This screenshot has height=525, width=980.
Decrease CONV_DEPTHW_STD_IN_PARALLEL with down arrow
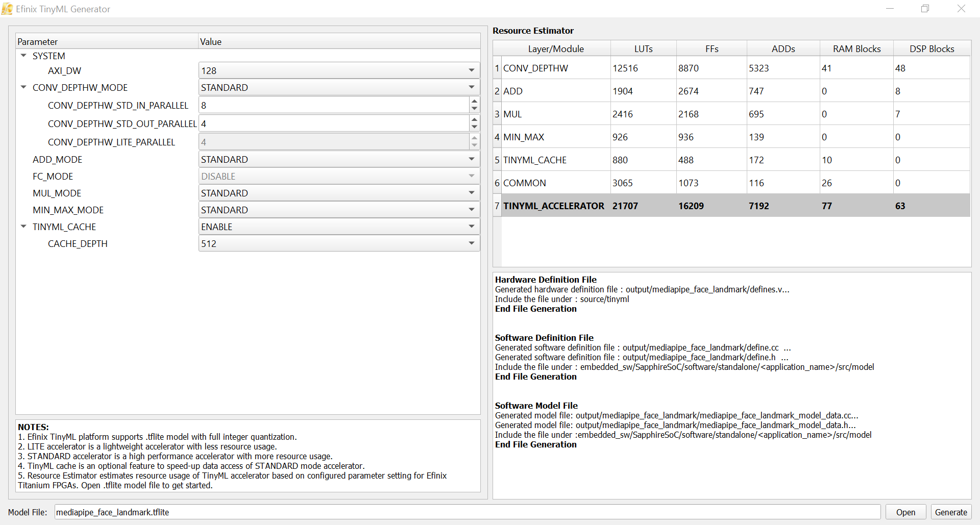click(x=474, y=109)
